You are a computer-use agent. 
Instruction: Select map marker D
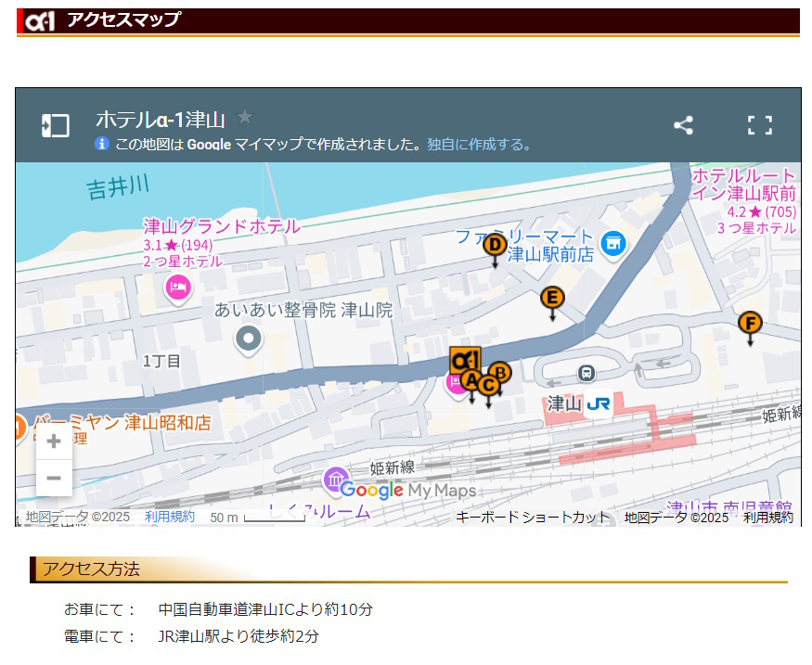(x=495, y=246)
